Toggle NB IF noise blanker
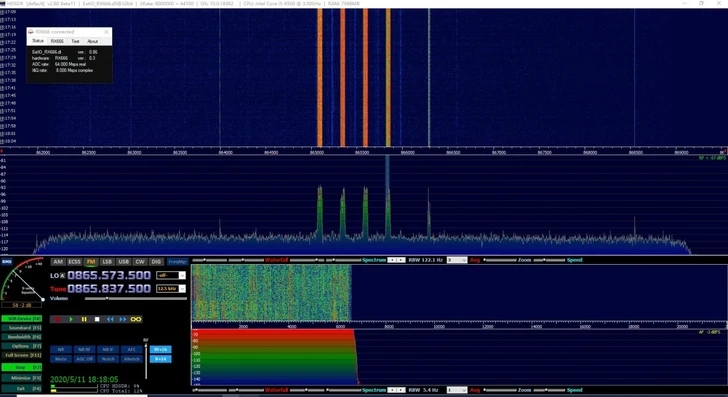The width and height of the screenshot is (728, 397). tap(108, 349)
